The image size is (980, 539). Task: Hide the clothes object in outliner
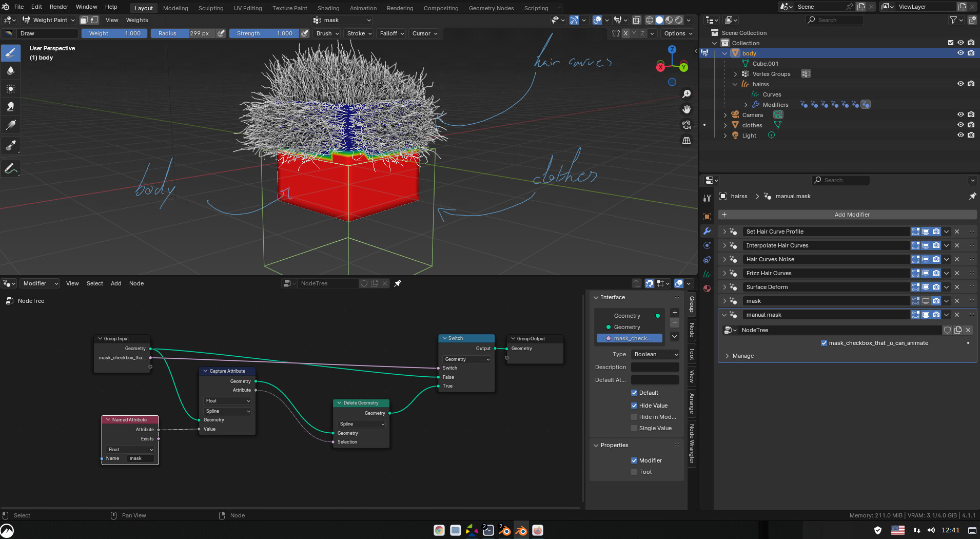961,125
